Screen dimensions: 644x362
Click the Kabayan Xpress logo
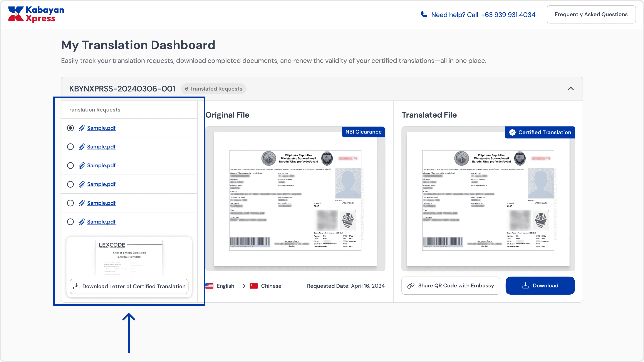pyautogui.click(x=36, y=14)
